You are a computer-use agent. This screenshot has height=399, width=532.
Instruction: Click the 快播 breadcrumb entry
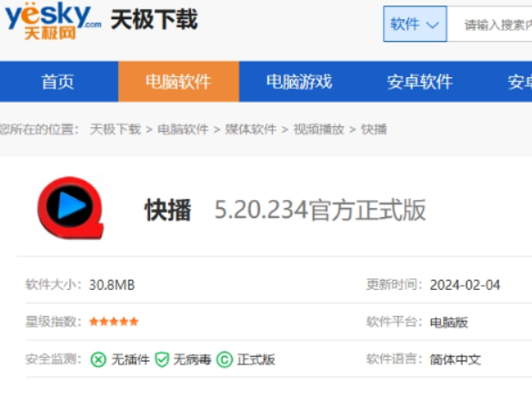pyautogui.click(x=374, y=129)
